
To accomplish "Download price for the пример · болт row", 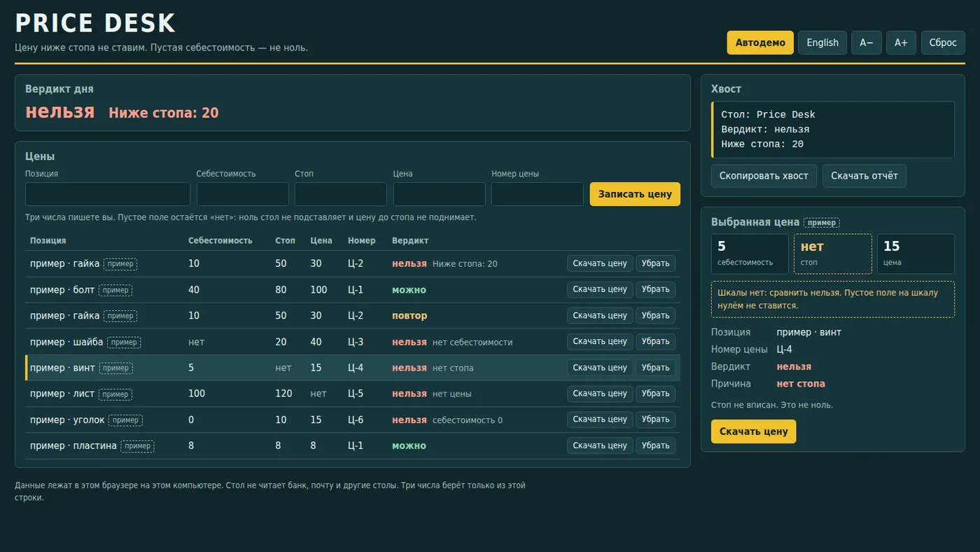I will 600,289.
